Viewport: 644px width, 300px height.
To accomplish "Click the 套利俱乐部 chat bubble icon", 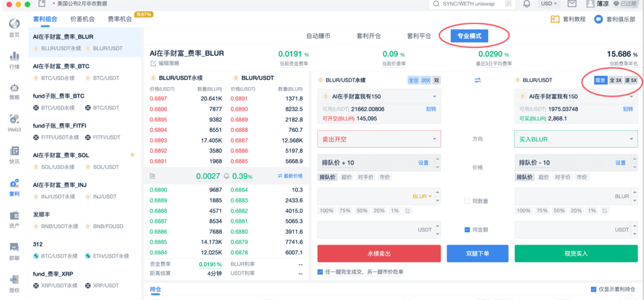I will 598,19.
